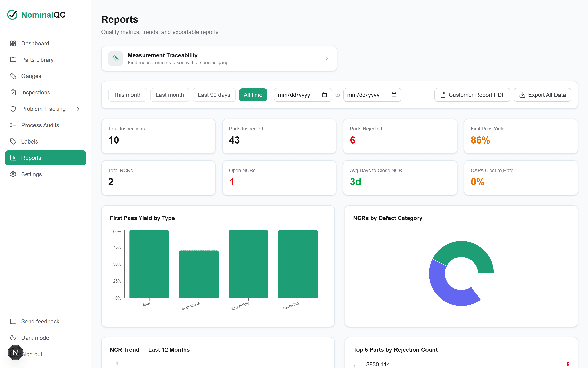Viewport: 588px width, 368px height.
Task: Click Send feedback
Action: coord(46,322)
